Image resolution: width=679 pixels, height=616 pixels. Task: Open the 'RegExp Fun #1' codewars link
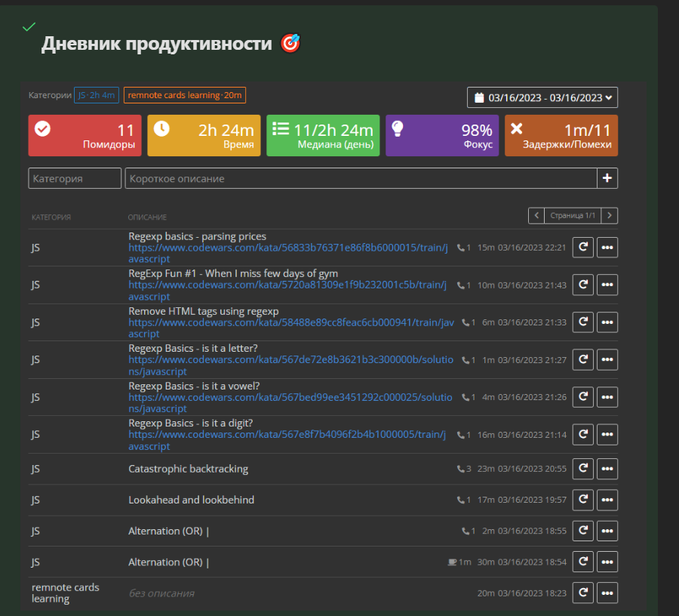[287, 285]
